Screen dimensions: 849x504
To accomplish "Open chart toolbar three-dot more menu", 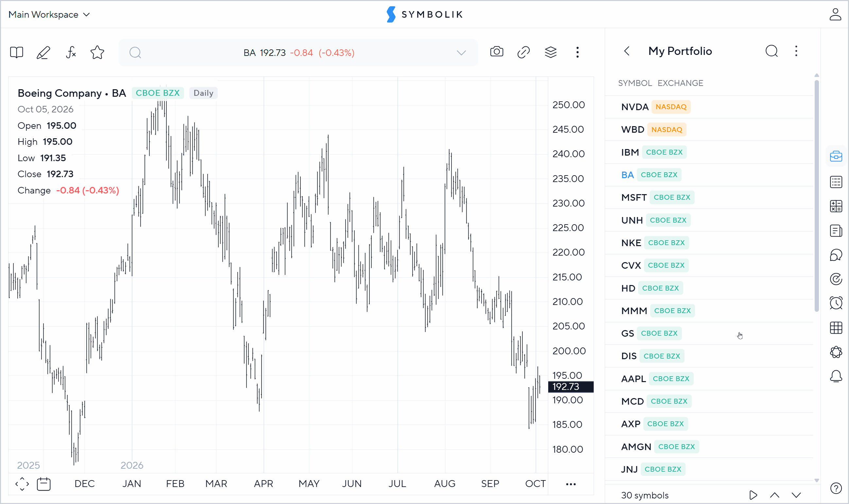I will 577,52.
